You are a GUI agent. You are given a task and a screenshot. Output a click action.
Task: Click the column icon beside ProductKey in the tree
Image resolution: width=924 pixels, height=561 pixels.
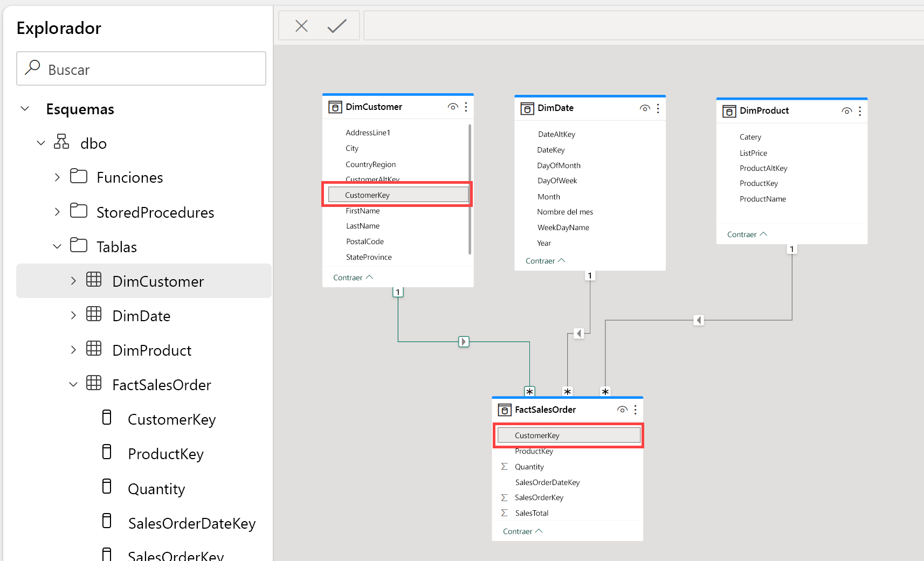107,452
